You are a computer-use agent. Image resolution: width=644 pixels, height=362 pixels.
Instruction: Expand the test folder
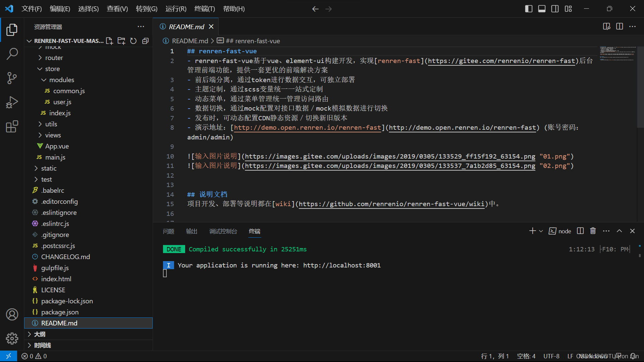pyautogui.click(x=89, y=179)
